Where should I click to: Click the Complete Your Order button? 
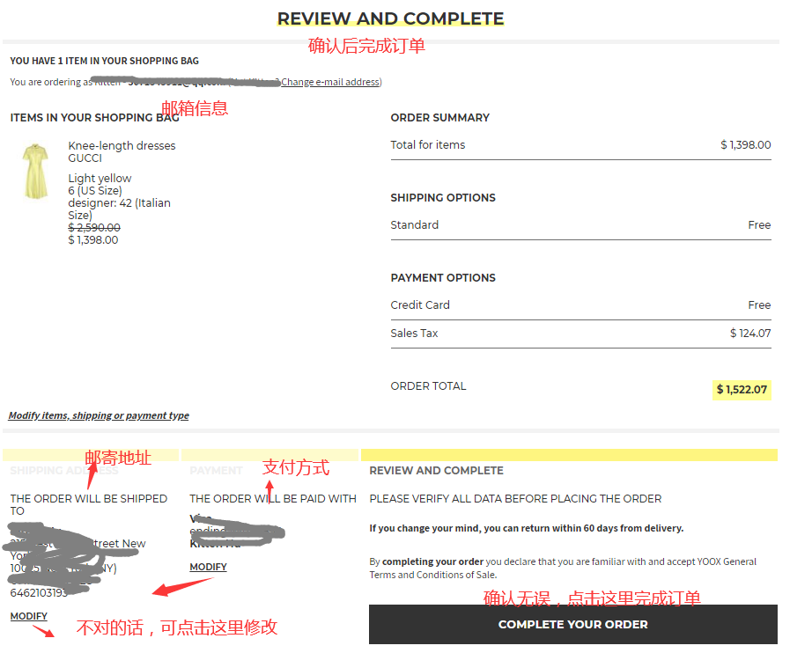(572, 624)
